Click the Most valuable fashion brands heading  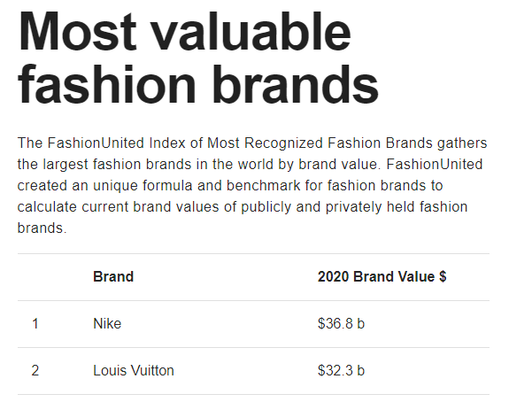coord(198,58)
